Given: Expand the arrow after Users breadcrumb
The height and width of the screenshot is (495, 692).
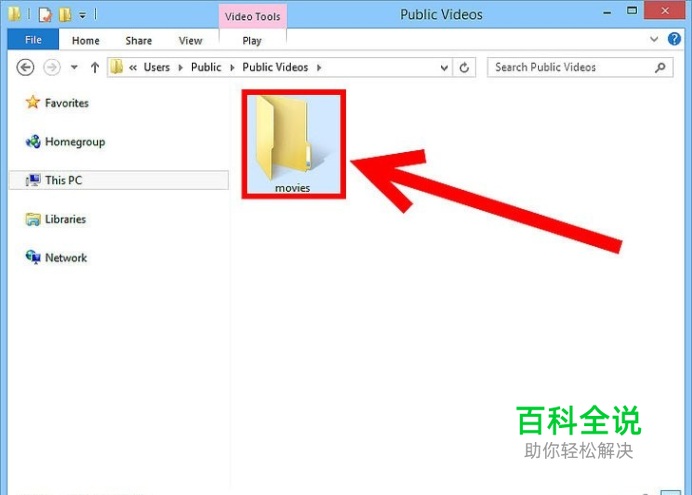Looking at the screenshot, I should 181,68.
